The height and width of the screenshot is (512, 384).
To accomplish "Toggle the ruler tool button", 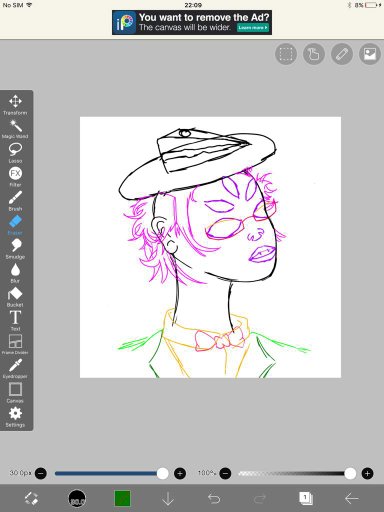I will (342, 54).
